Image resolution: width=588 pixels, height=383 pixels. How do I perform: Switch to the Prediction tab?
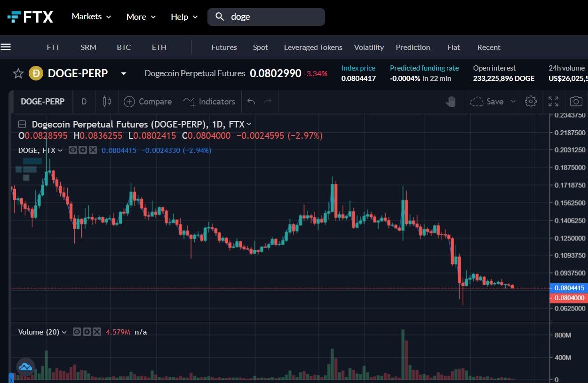[413, 47]
